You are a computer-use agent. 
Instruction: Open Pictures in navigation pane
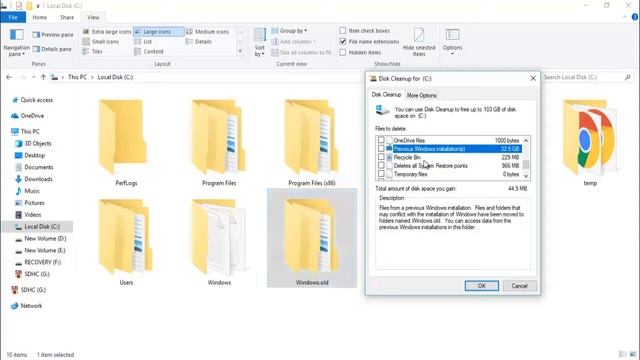point(30,203)
